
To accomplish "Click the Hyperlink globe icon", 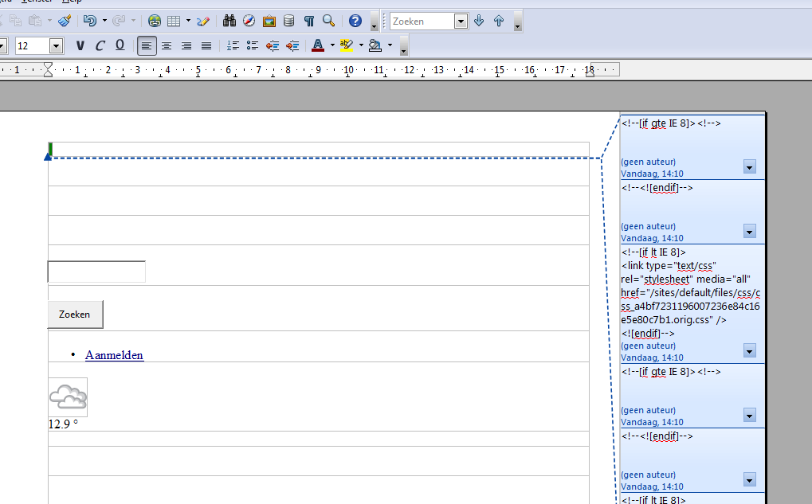I will (x=155, y=21).
